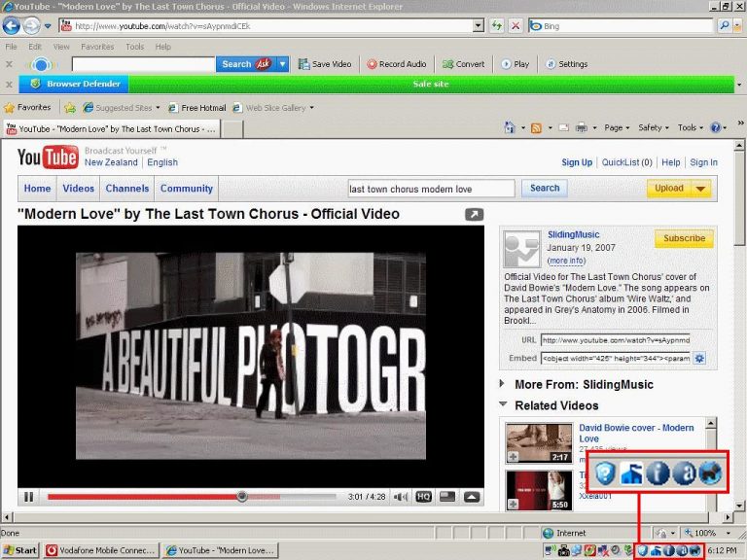Mute the video with the speaker icon

point(400,497)
